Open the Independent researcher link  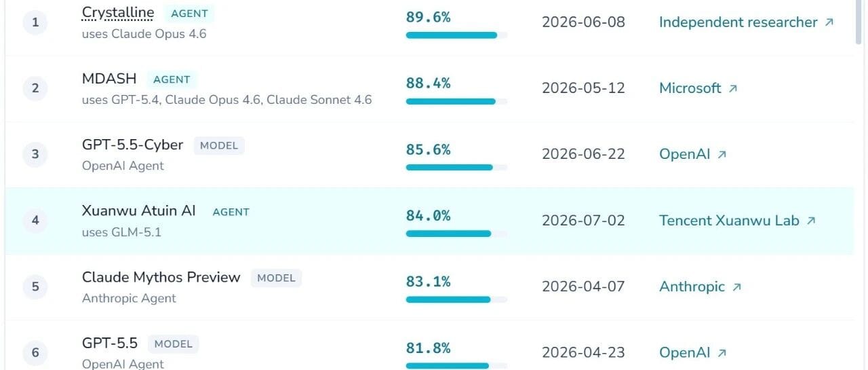[x=738, y=22]
